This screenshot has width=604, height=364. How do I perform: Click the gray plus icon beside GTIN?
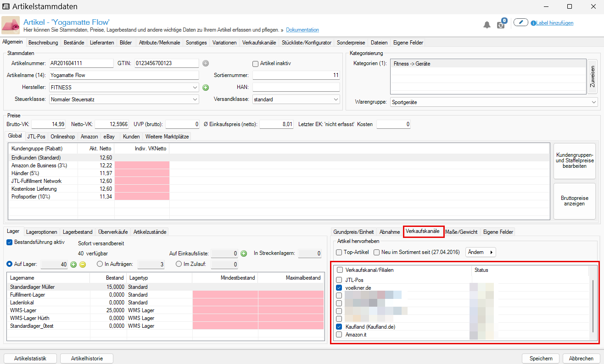(206, 63)
